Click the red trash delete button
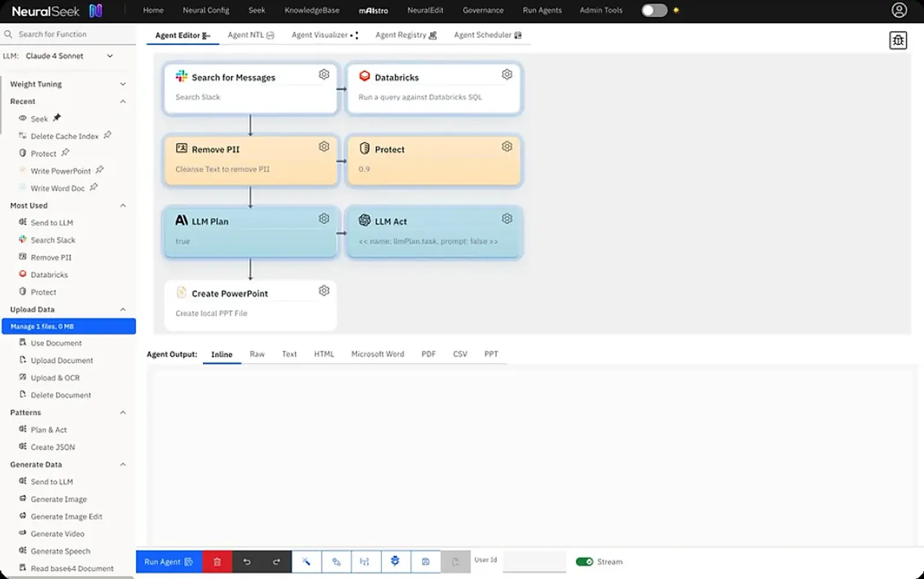The height and width of the screenshot is (579, 924). (x=217, y=562)
